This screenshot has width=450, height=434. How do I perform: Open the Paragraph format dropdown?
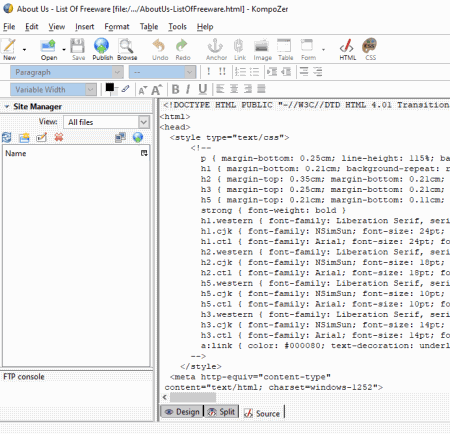(x=67, y=72)
